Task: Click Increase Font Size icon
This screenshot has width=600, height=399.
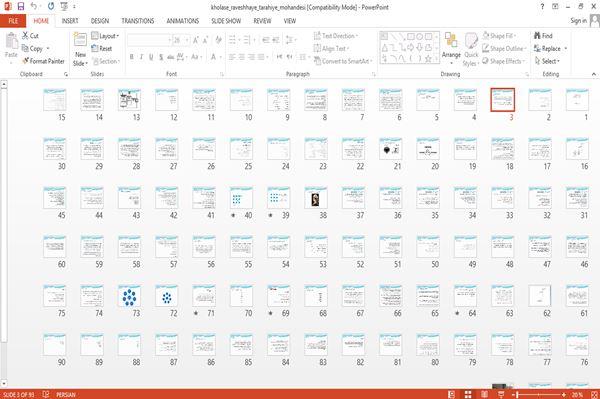Action: coord(196,40)
